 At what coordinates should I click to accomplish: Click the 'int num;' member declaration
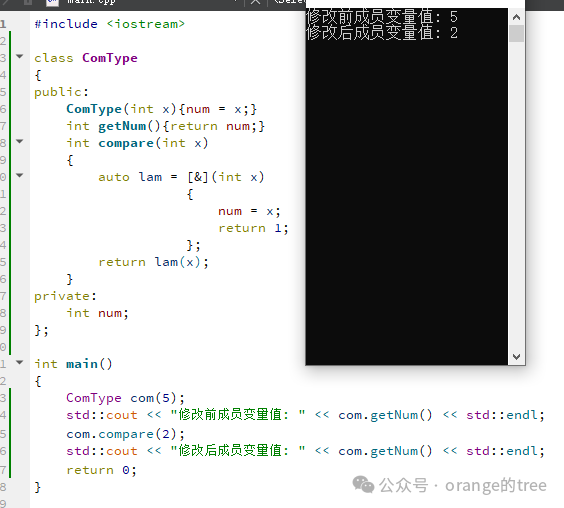(97, 313)
